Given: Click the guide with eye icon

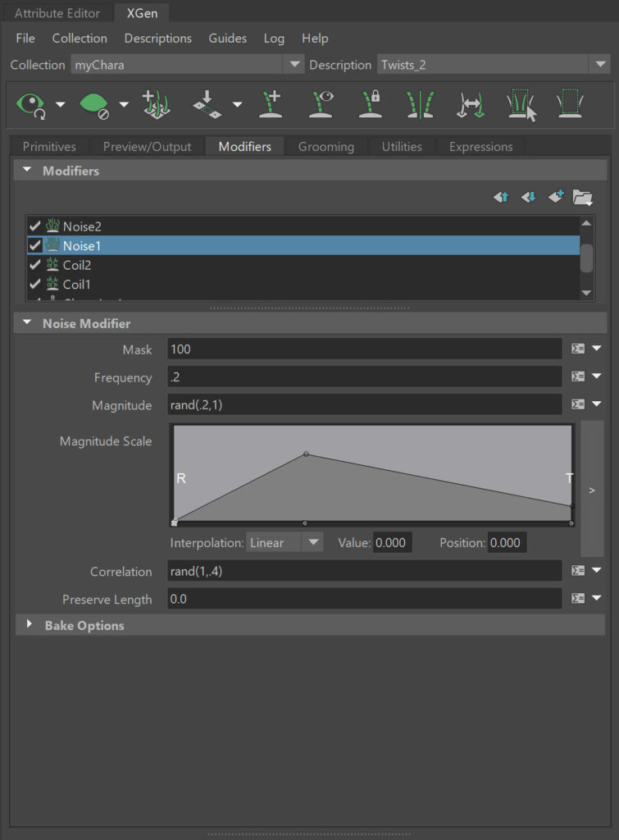Looking at the screenshot, I should pos(321,105).
